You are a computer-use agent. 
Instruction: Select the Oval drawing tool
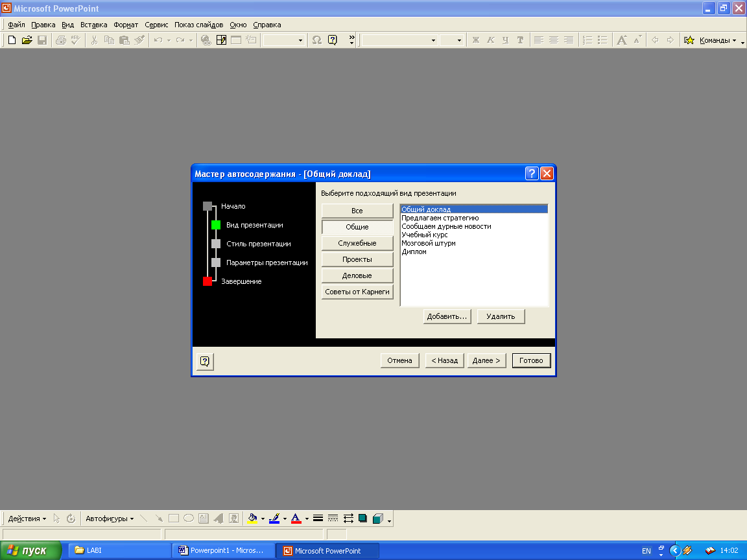[189, 519]
